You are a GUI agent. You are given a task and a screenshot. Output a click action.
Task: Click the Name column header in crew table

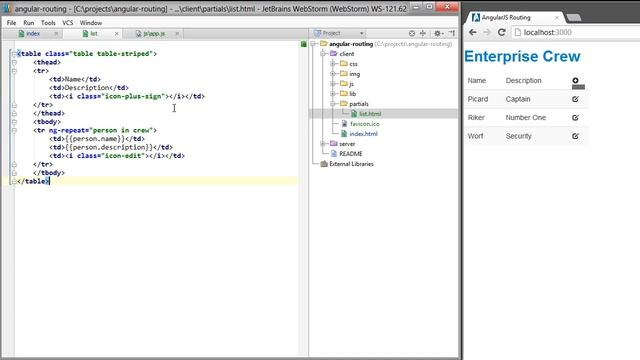[x=477, y=80]
